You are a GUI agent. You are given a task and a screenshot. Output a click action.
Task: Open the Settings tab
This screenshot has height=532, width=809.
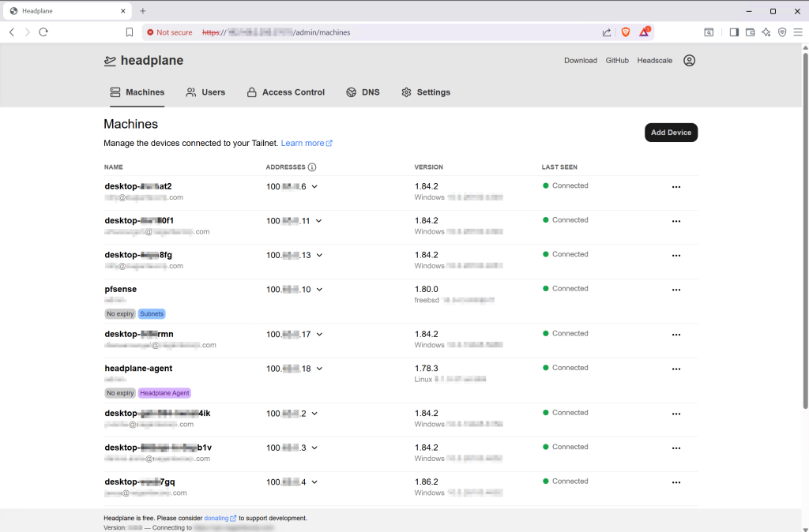point(426,92)
